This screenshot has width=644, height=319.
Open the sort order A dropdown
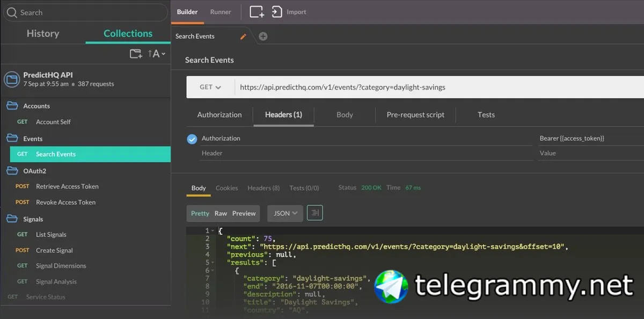pos(156,54)
